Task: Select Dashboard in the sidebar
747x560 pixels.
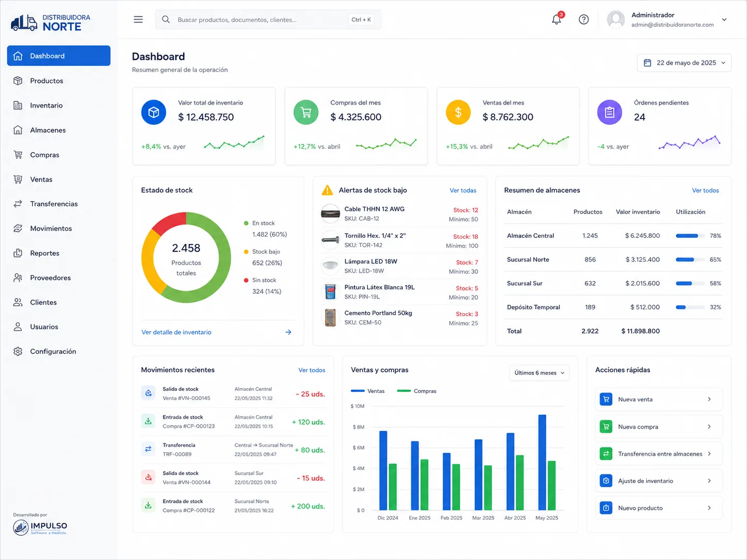Action: 59,56
